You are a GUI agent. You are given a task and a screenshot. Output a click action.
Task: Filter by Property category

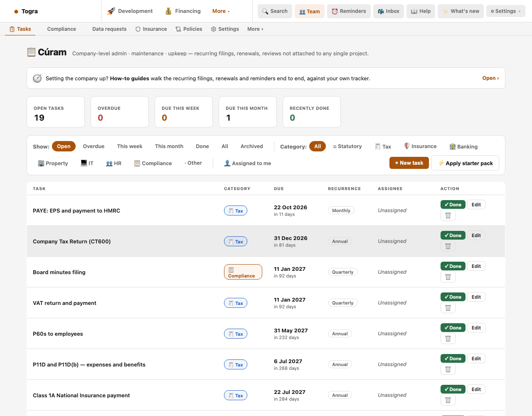(x=53, y=163)
